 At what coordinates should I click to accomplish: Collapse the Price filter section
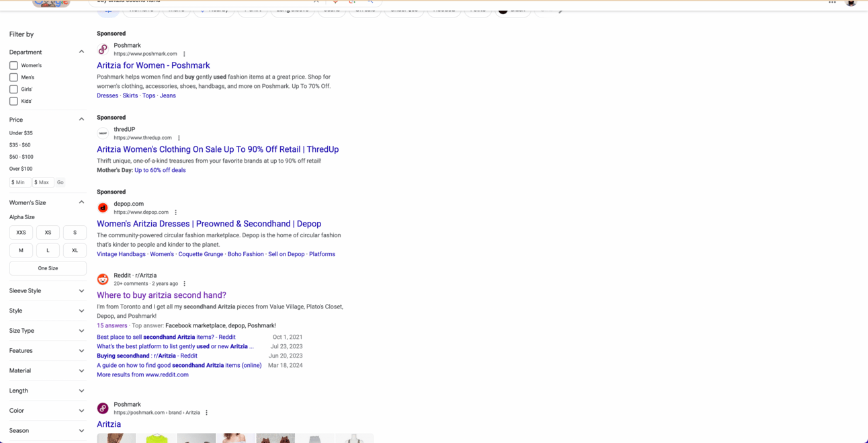[x=81, y=120]
